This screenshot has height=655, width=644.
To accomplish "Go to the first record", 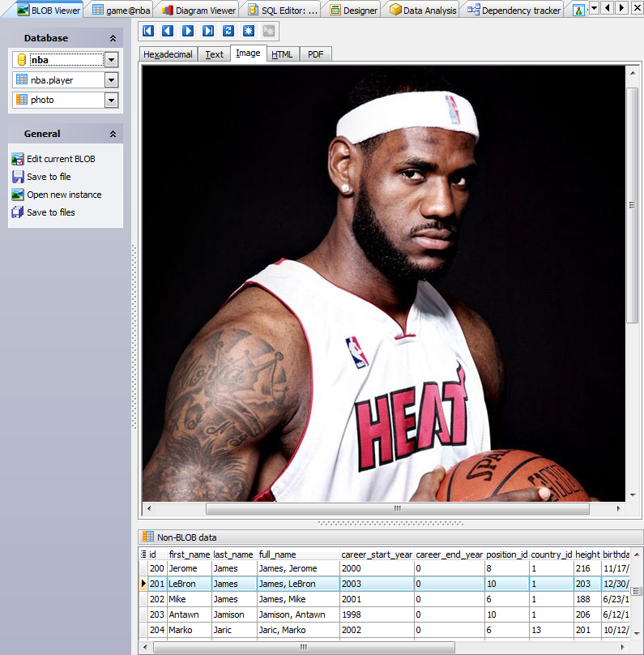I will click(x=147, y=31).
